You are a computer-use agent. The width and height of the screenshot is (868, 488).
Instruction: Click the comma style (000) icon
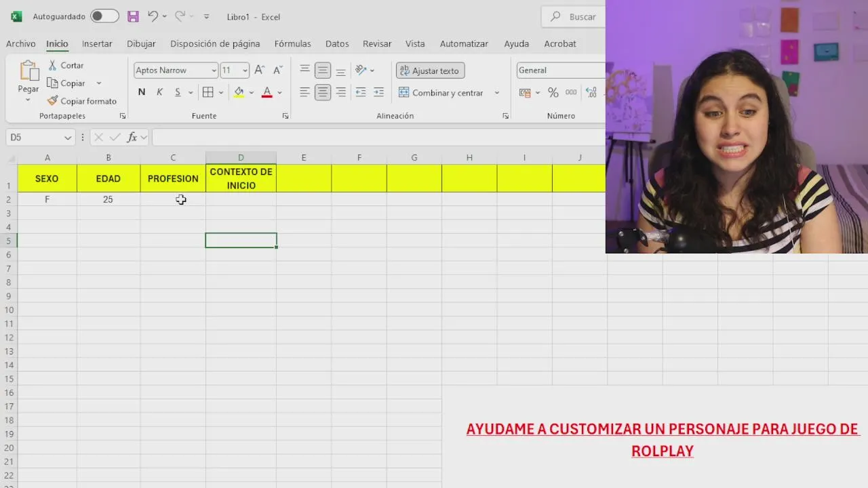click(571, 92)
